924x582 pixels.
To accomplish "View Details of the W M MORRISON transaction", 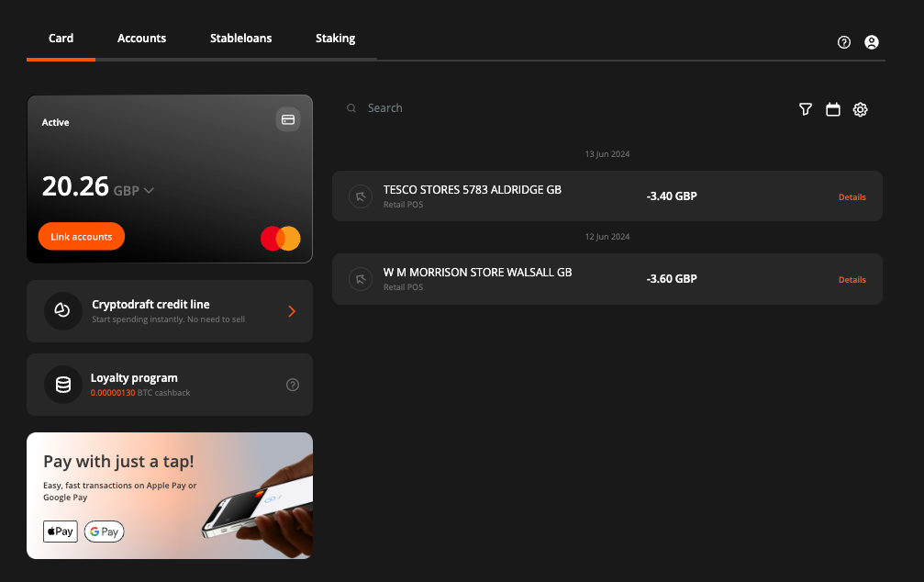I will pyautogui.click(x=852, y=279).
